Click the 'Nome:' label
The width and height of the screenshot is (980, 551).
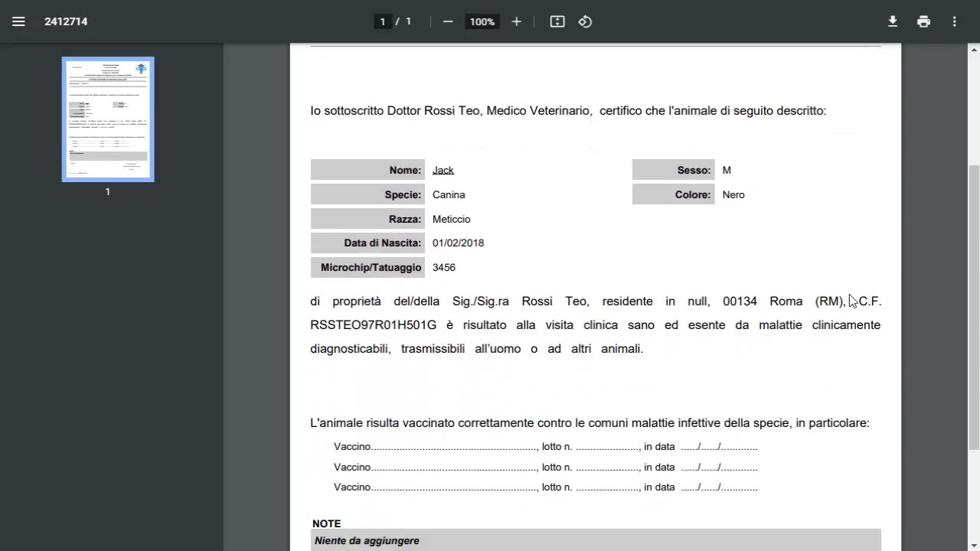367,170
